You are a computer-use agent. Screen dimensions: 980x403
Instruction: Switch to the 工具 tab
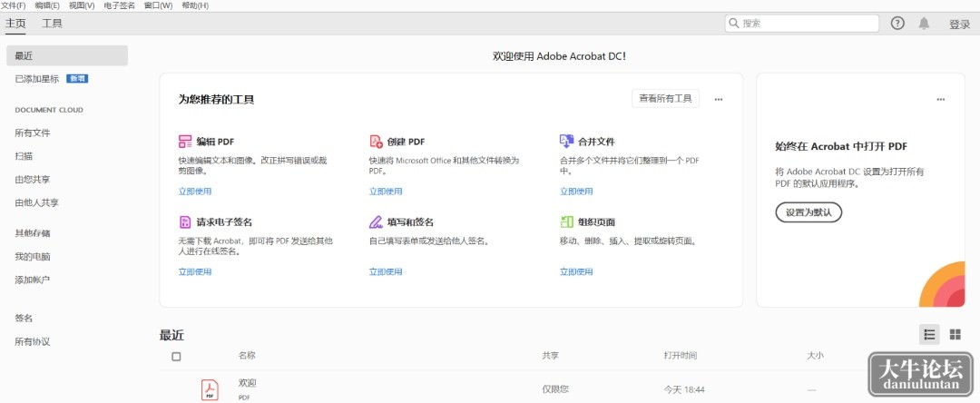(x=52, y=24)
